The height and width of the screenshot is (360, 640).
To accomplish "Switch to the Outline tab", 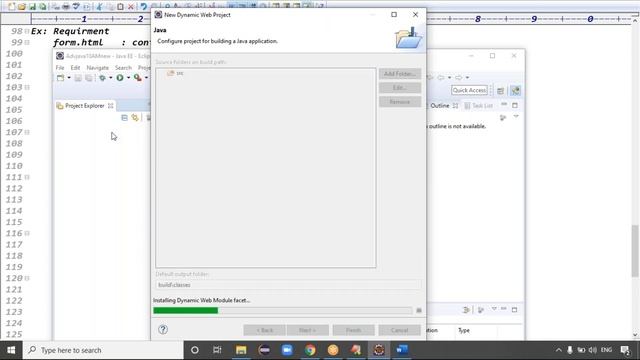I will tap(440, 106).
